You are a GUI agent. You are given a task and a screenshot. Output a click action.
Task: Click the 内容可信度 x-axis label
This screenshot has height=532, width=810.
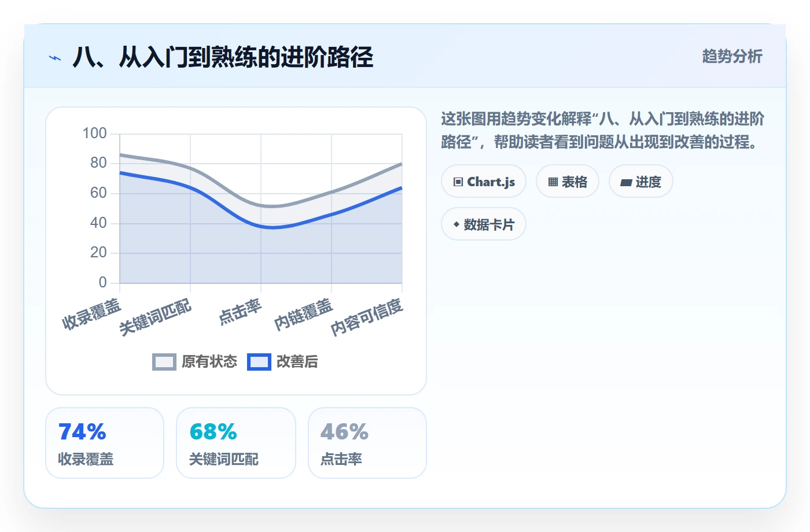click(x=367, y=317)
